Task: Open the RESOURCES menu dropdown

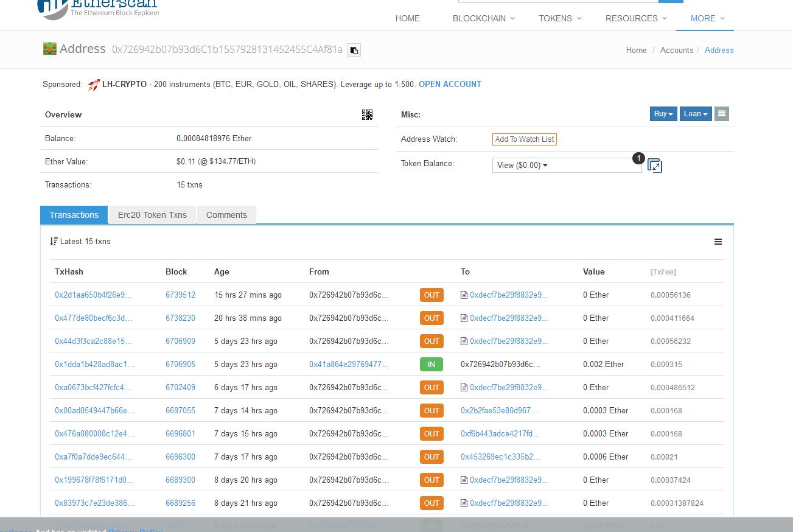Action: coord(636,18)
